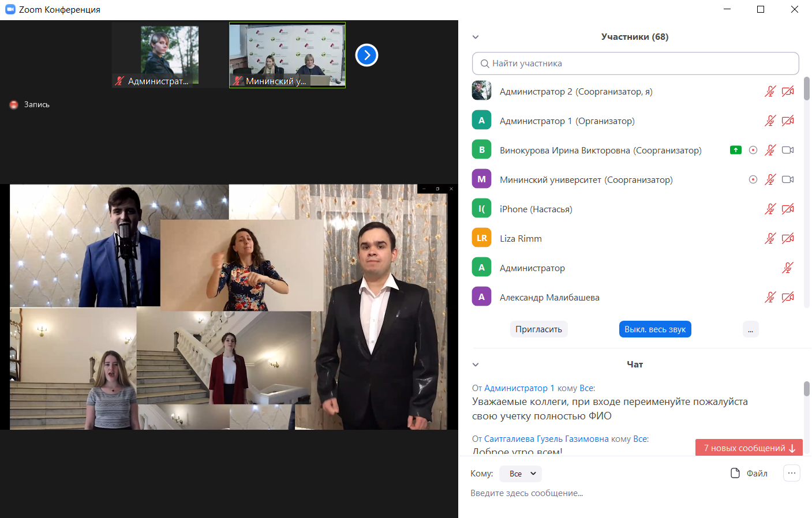Image resolution: width=812 pixels, height=518 pixels.
Task: Select iPhone (Настасья) participant row
Action: 536,209
